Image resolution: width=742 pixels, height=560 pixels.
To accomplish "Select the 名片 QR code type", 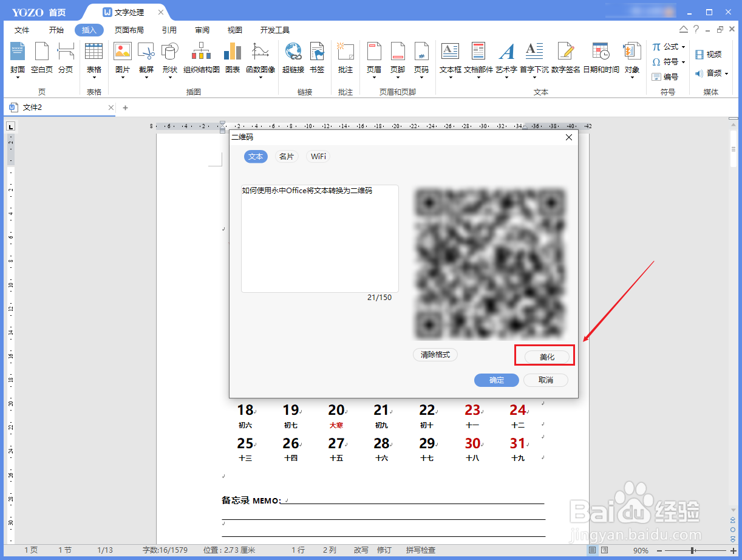I will [287, 157].
